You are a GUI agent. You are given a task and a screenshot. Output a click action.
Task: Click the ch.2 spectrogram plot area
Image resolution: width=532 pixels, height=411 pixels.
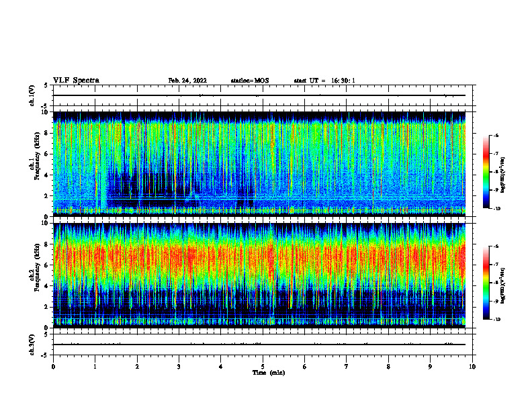[x=259, y=275]
